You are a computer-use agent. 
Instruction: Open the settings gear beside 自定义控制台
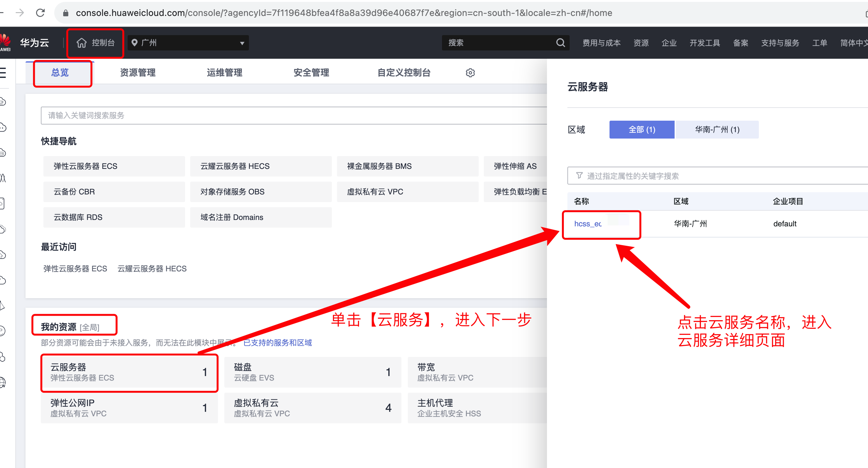pyautogui.click(x=470, y=72)
